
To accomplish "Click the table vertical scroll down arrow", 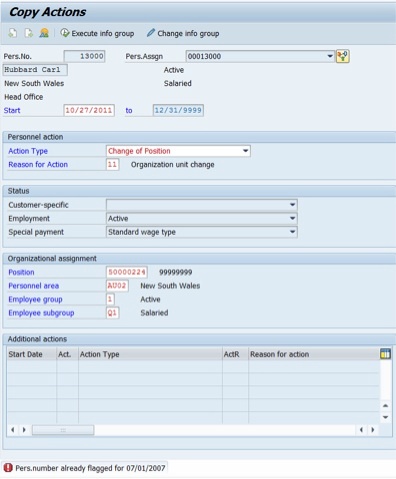I will [385, 417].
